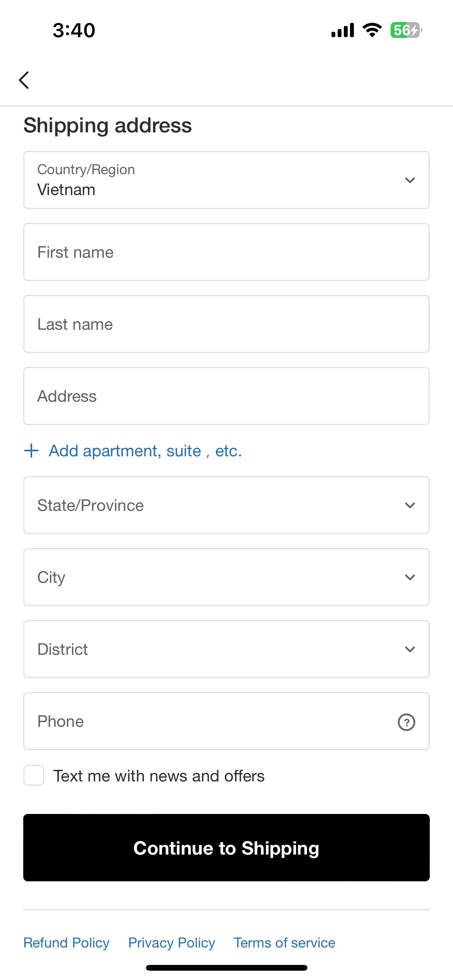
Task: Open the Refund Policy link
Action: pos(66,942)
